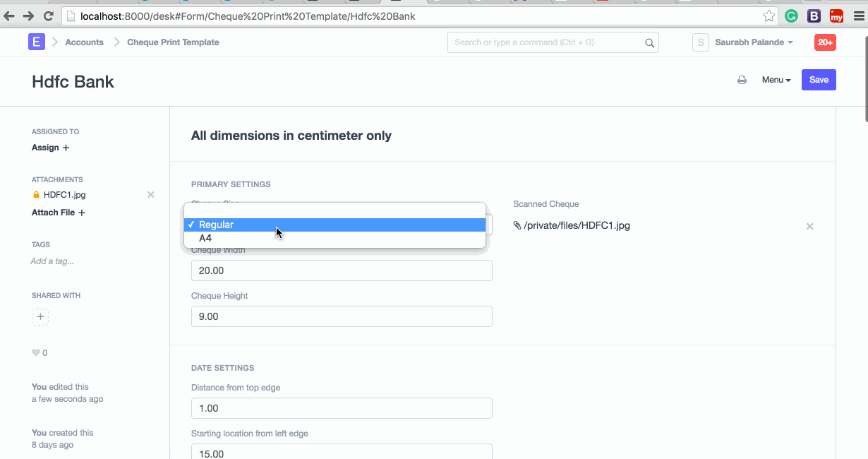Click the plus icon under Shared With

point(40,317)
